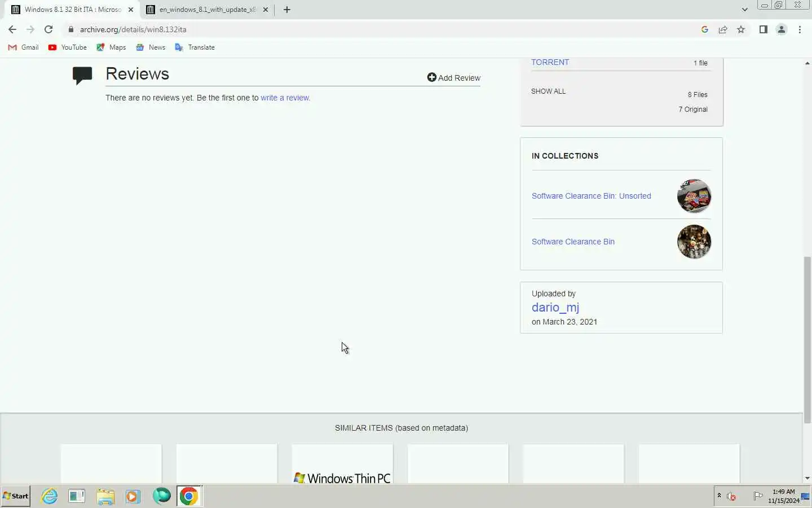Open the Software Clearance Bin collection link
This screenshot has width=812, height=508.
click(x=573, y=242)
